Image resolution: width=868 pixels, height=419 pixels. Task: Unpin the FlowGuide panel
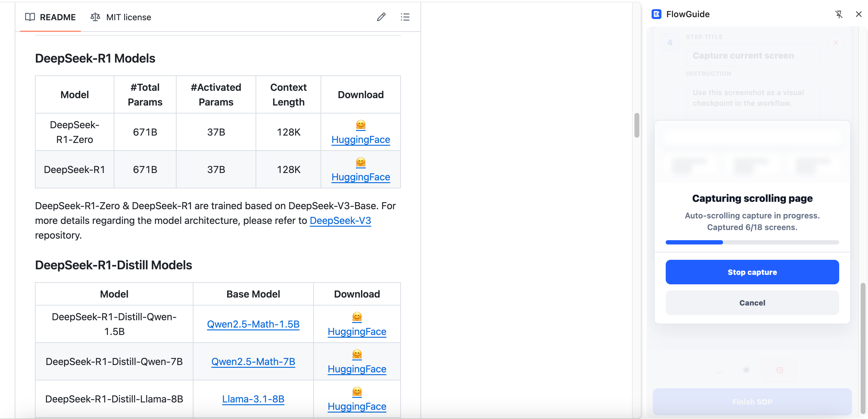pyautogui.click(x=839, y=14)
